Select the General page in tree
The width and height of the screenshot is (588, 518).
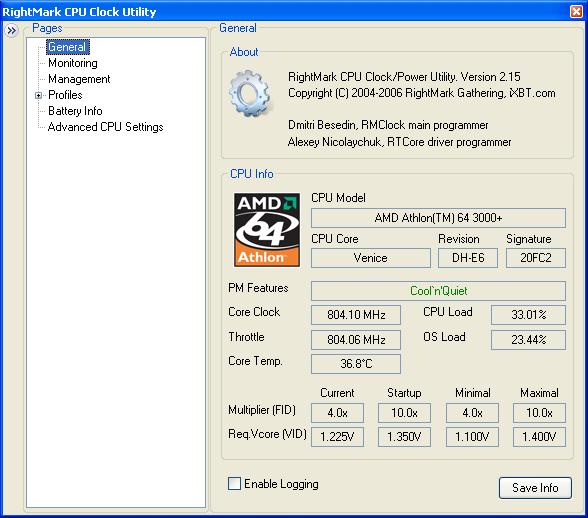pyautogui.click(x=68, y=47)
